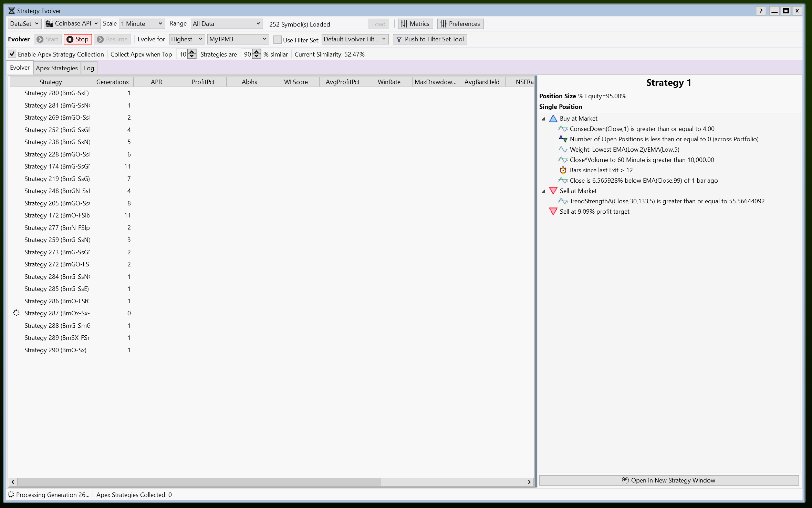Click the help question mark button
The width and height of the screenshot is (812, 508).
[x=761, y=11]
